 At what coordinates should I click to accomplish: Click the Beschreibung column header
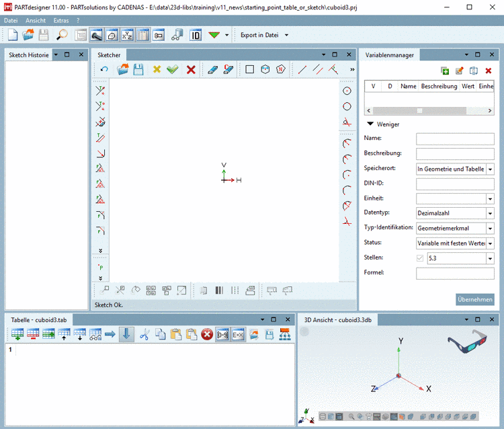click(x=439, y=86)
